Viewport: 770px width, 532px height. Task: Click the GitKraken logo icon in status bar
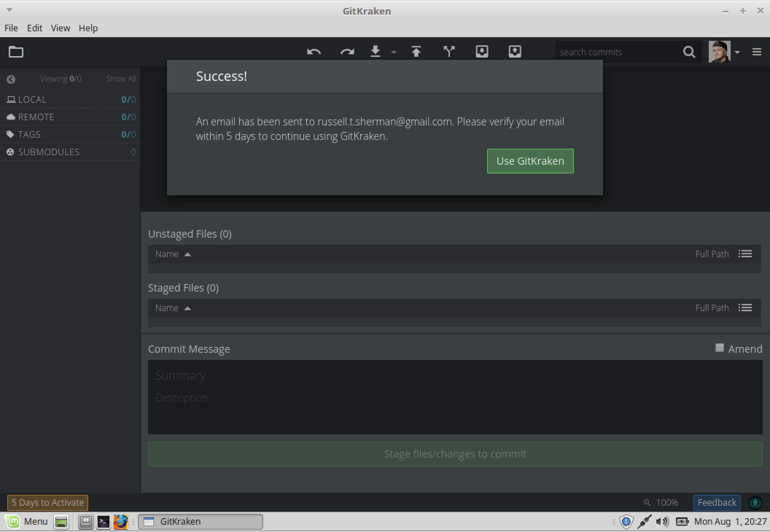coord(755,502)
